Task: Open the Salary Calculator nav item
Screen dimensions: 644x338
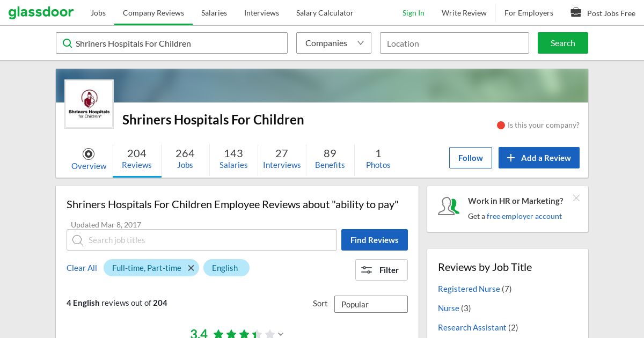Action: [325, 12]
